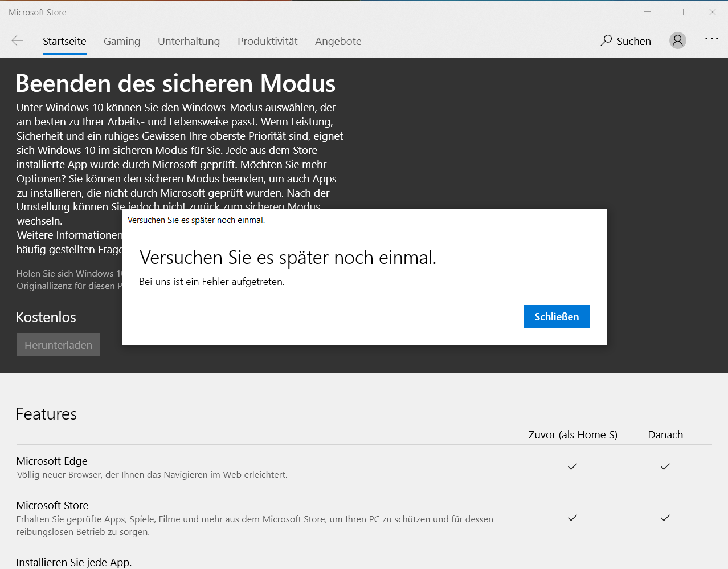Image resolution: width=728 pixels, height=569 pixels.
Task: Go back using the arrow icon
Action: [x=17, y=40]
